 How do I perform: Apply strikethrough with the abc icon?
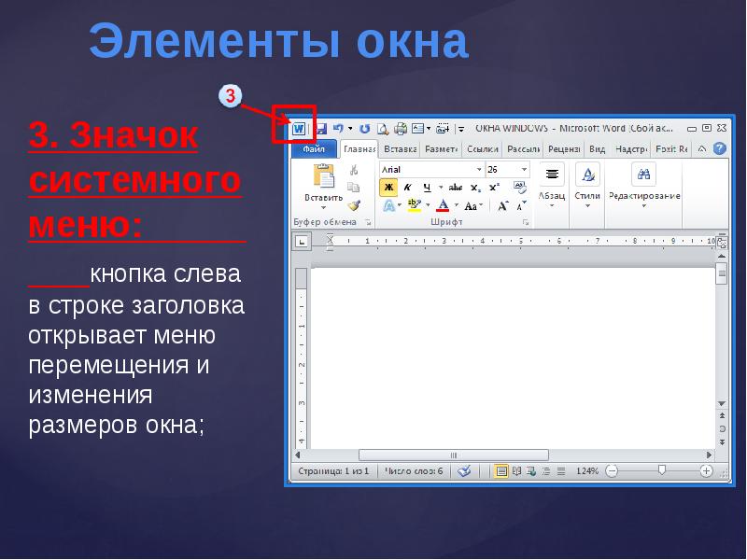pyautogui.click(x=456, y=188)
